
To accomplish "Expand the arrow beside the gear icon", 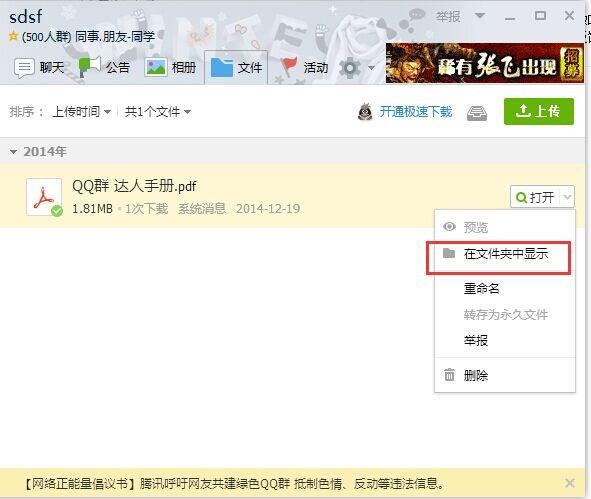I will pyautogui.click(x=371, y=68).
